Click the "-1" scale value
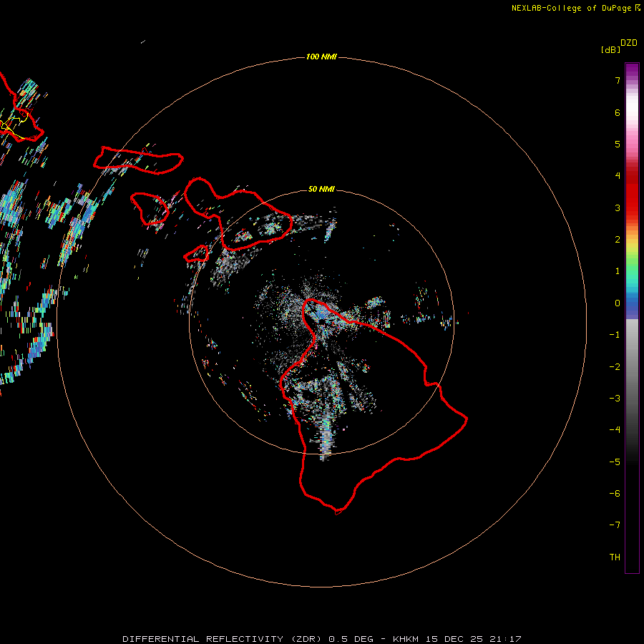Screen dimensions: 644x644 pos(615,335)
